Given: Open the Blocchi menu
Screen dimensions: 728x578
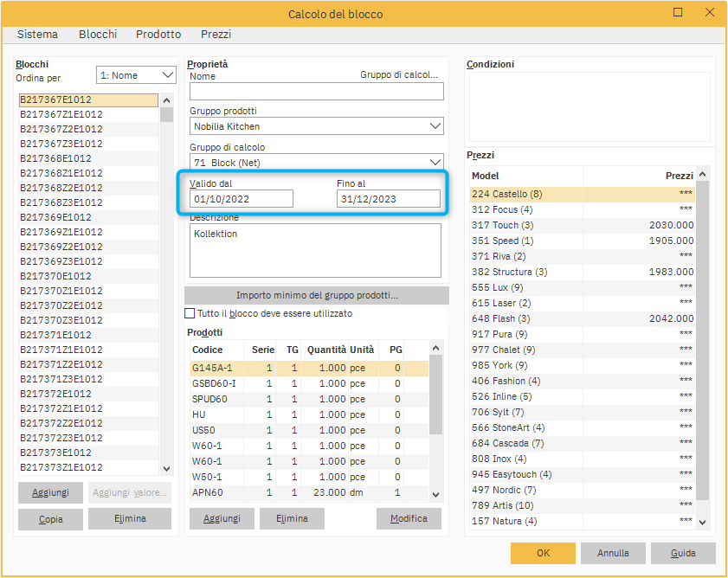Looking at the screenshot, I should click(x=98, y=35).
